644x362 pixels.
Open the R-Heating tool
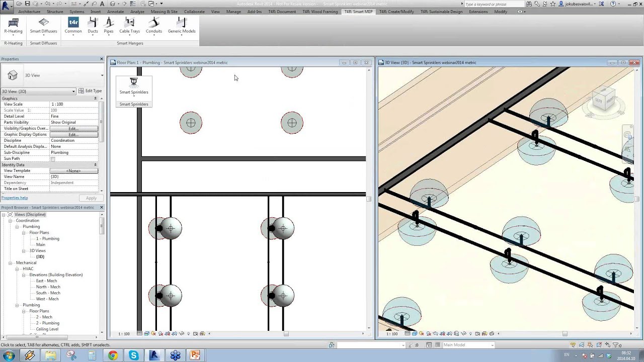(13, 26)
